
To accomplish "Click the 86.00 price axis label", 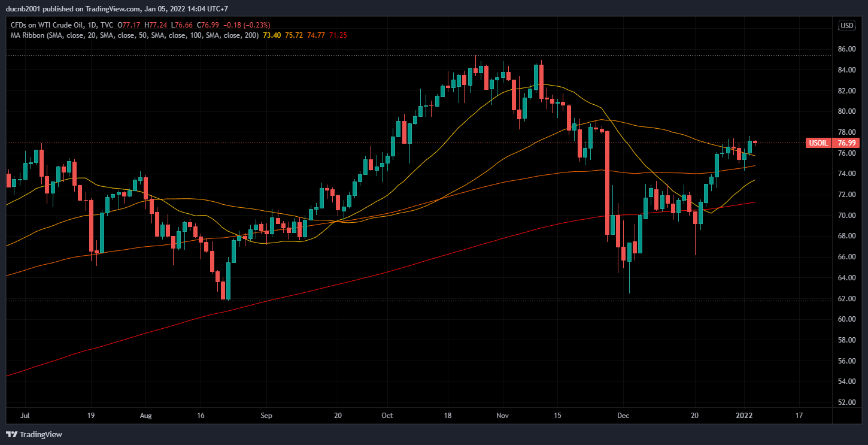I will click(846, 49).
